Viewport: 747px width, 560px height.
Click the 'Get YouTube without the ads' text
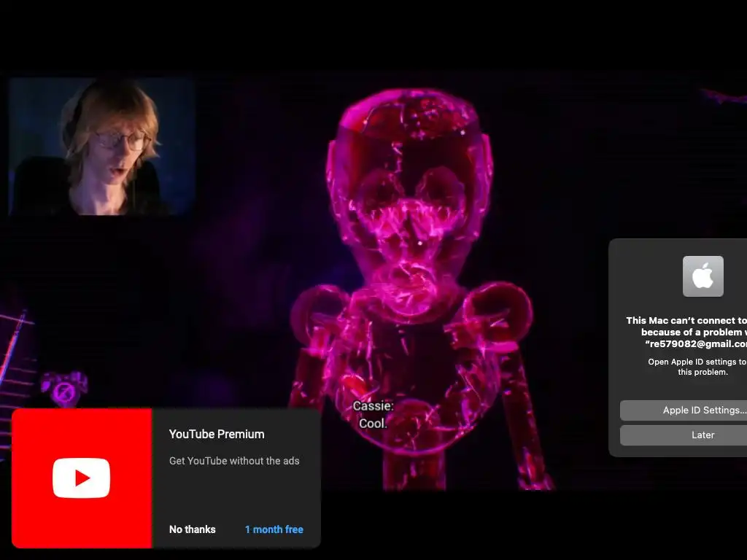click(234, 461)
